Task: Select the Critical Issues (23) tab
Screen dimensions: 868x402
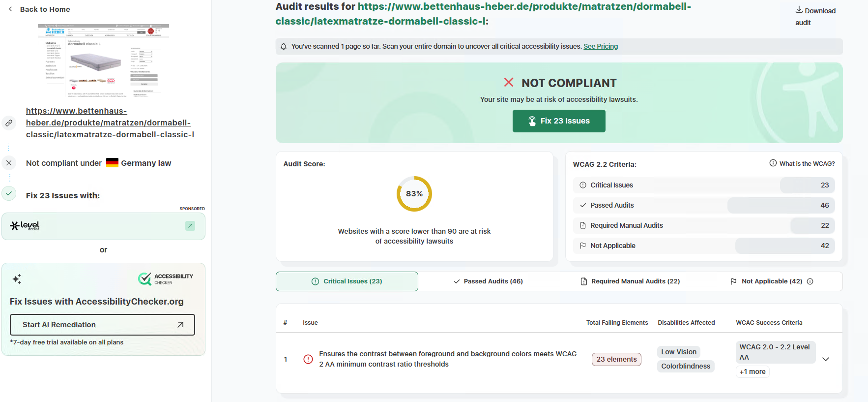Action: tap(347, 281)
